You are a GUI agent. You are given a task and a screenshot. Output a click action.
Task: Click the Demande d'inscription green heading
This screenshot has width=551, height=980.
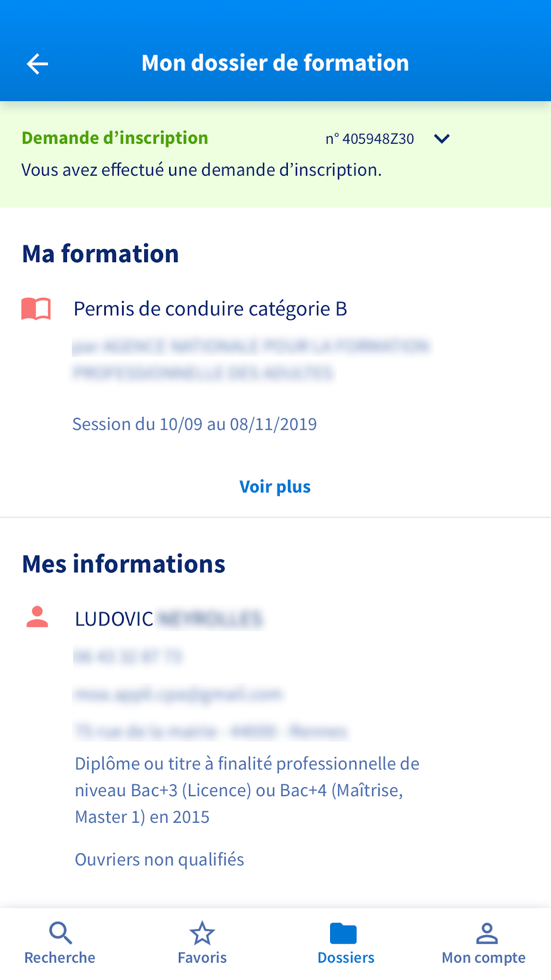tap(115, 138)
